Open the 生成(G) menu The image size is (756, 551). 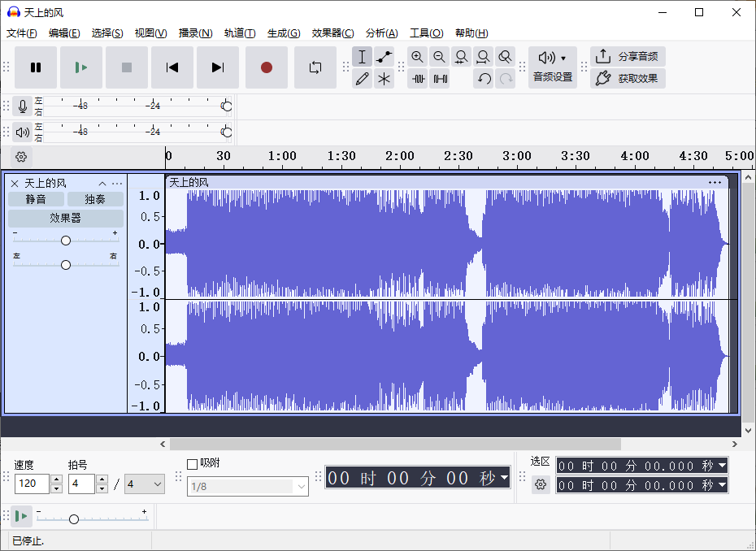pyautogui.click(x=283, y=33)
